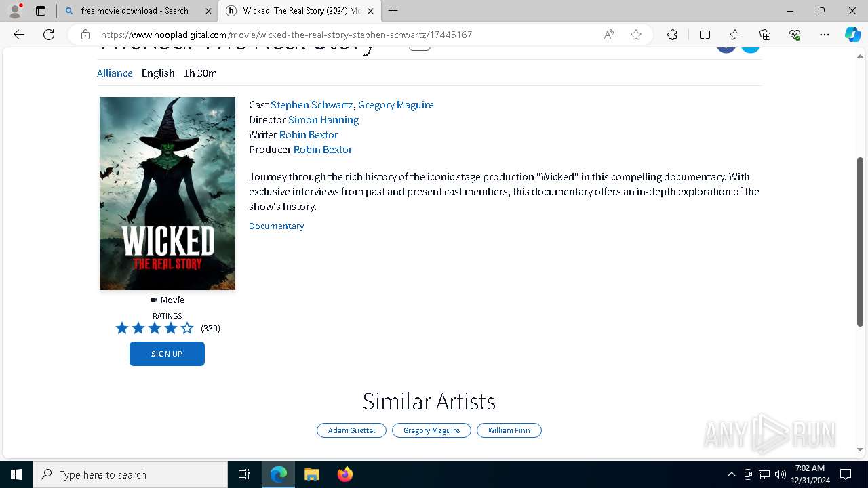Open cast member Stephen Schwartz link
Screen dimensions: 868x488
click(x=311, y=105)
